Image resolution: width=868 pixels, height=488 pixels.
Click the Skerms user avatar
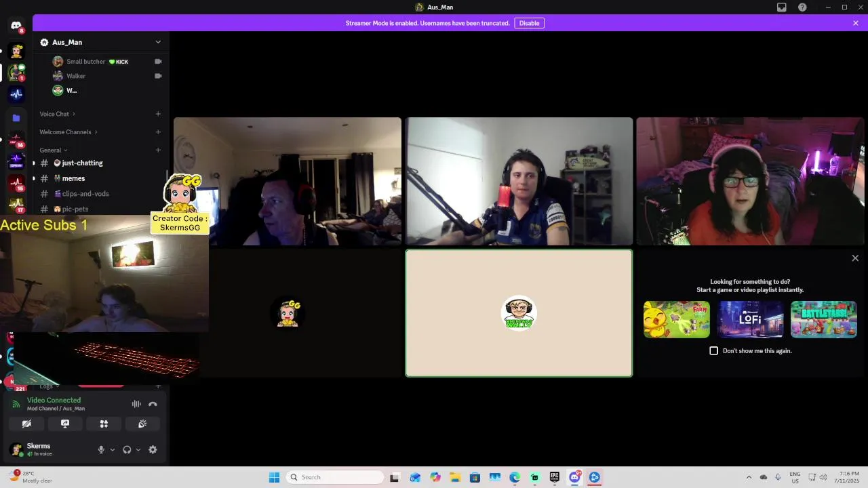coord(16,449)
